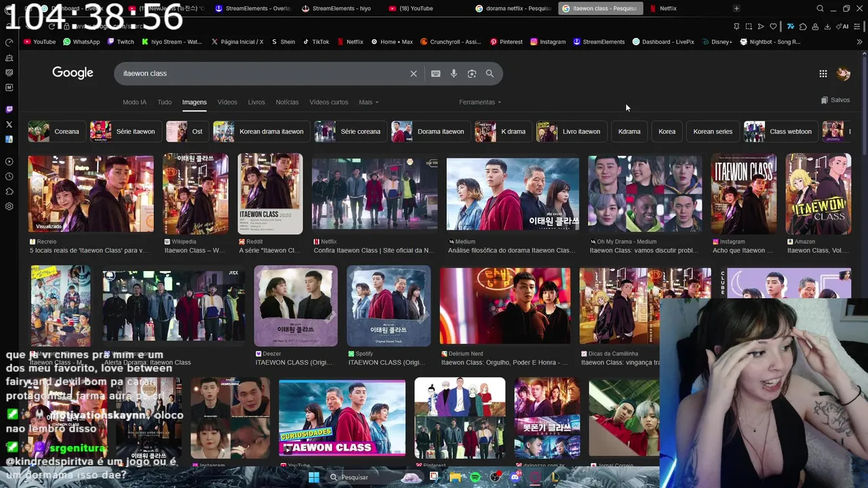
Task: Expand the Ferramentas tools dropdown
Action: pyautogui.click(x=480, y=102)
